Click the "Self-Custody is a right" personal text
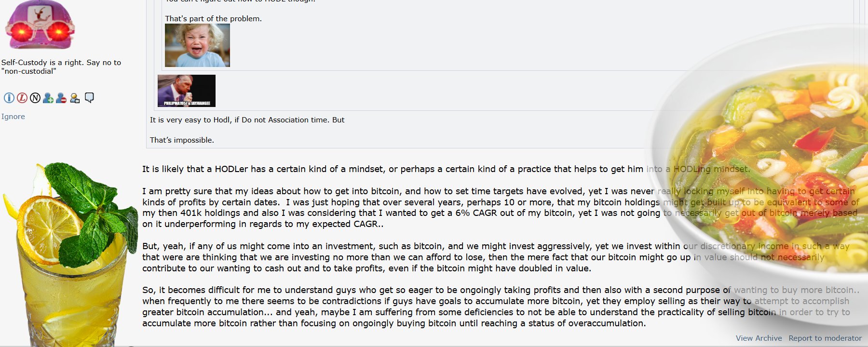Viewport: 868px width, 347px height. click(61, 67)
